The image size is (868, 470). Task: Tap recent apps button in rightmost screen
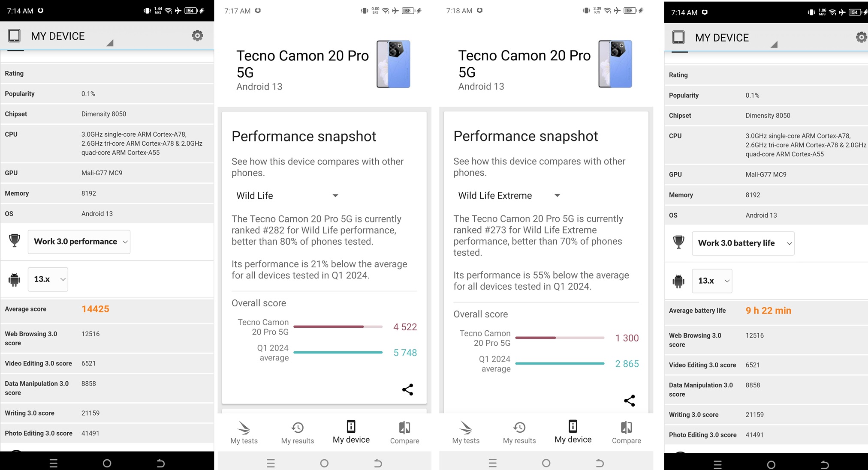pos(717,465)
